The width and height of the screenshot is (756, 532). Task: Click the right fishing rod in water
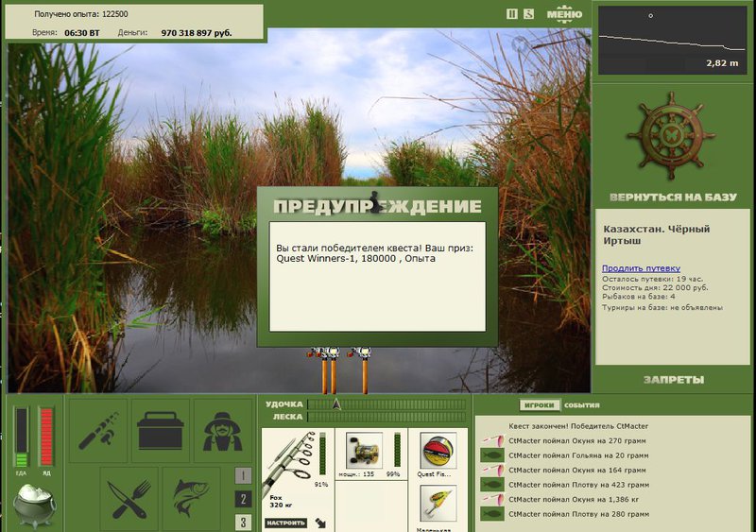[363, 369]
